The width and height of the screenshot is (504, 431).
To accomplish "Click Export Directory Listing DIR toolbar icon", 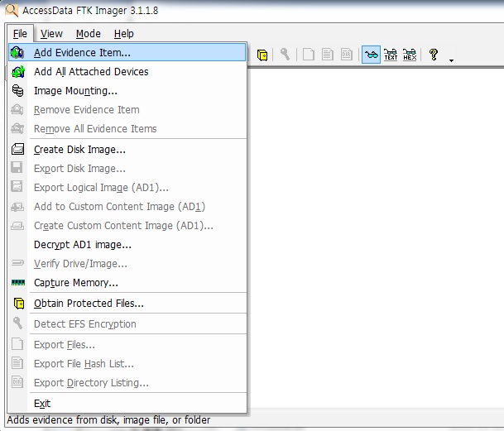I will pyautogui.click(x=347, y=55).
